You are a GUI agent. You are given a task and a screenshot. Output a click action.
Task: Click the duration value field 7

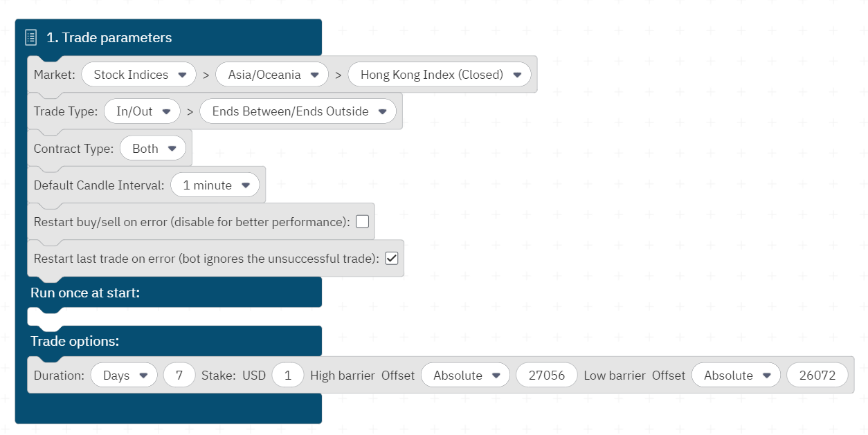(x=179, y=376)
